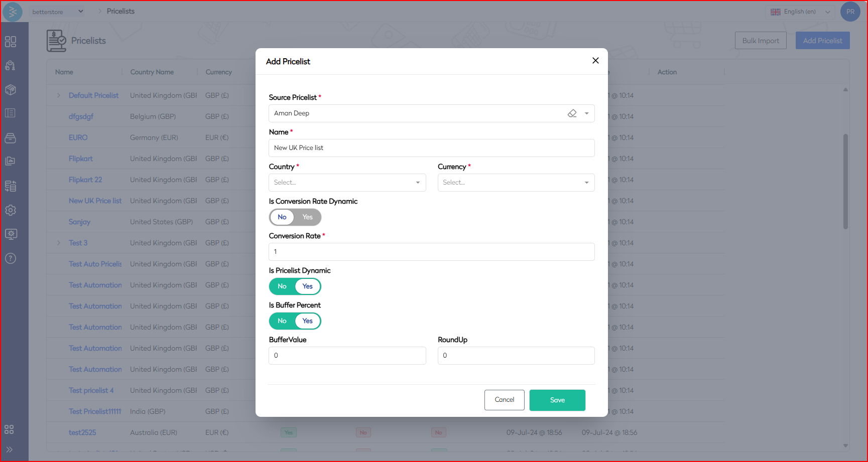Click the apps grid icon at sidebar bottom

pos(10,429)
